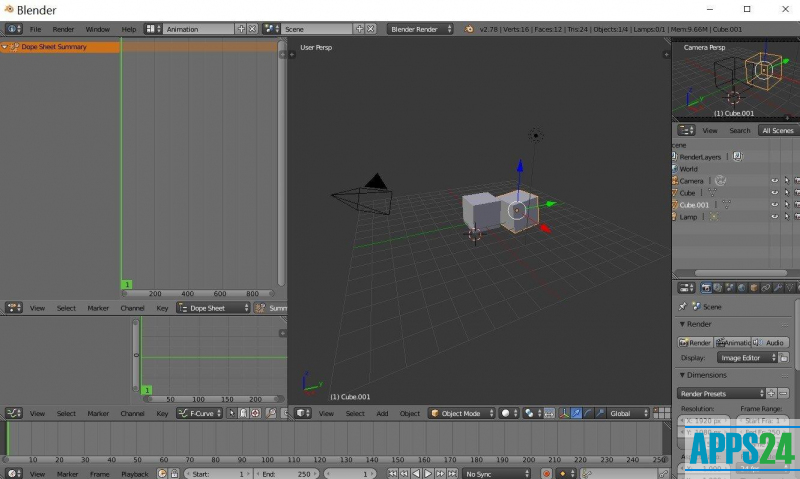
Task: Click the End frame 250 field
Action: tap(287, 474)
